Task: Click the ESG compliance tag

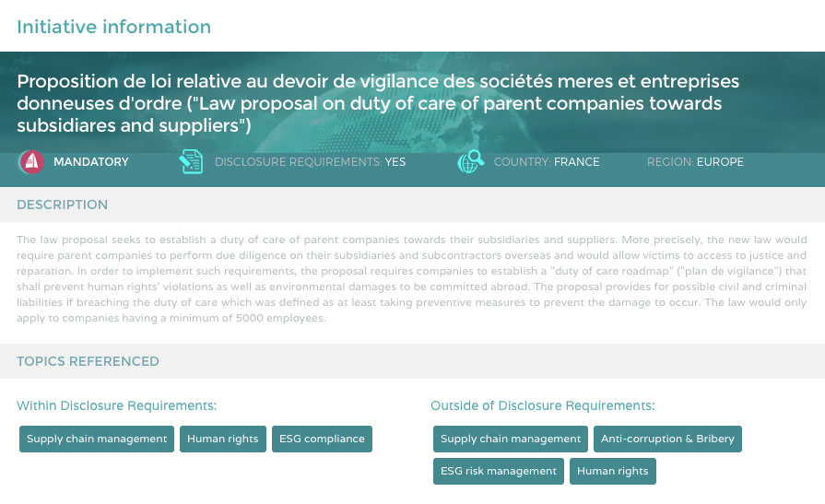Action: [x=322, y=439]
